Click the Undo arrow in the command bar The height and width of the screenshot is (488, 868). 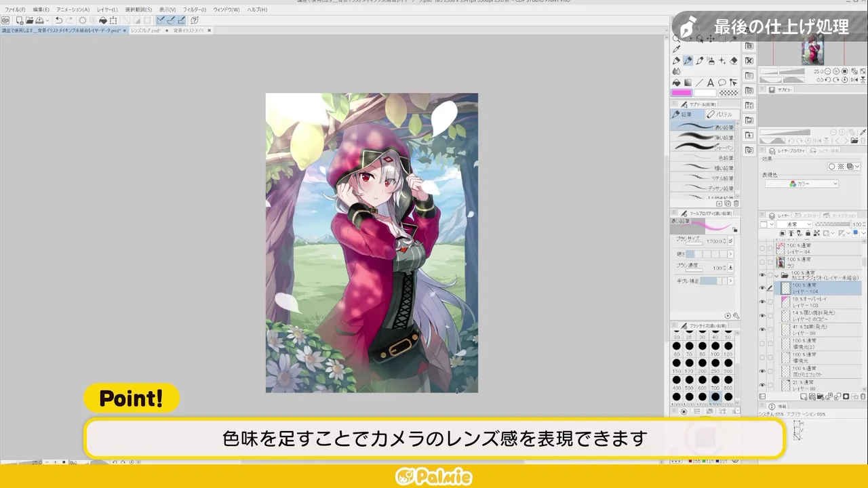click(59, 20)
